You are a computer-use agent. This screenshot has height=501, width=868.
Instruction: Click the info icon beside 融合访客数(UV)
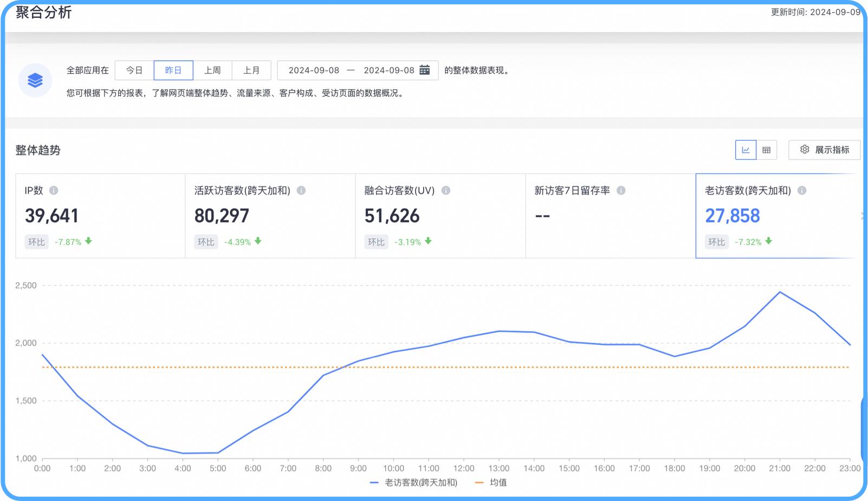[x=445, y=191]
